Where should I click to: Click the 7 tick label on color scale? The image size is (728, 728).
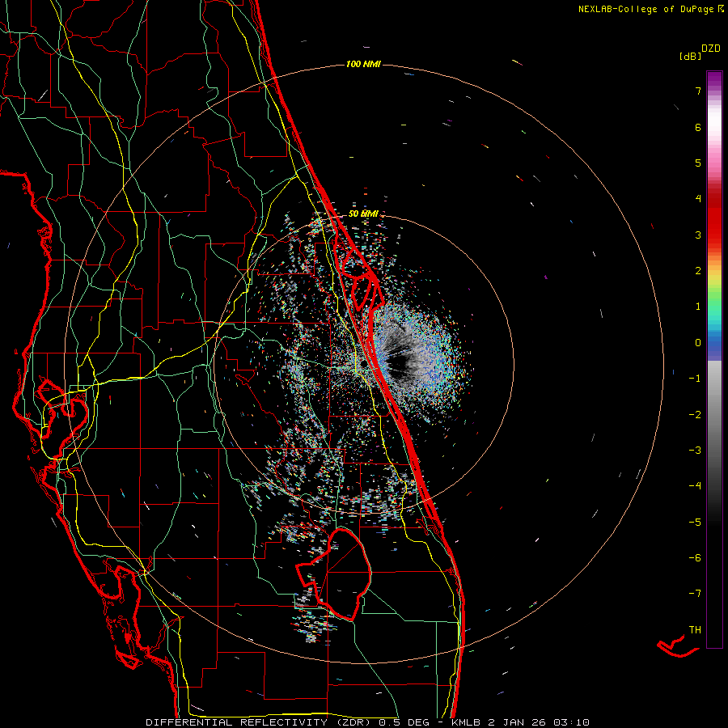click(698, 91)
